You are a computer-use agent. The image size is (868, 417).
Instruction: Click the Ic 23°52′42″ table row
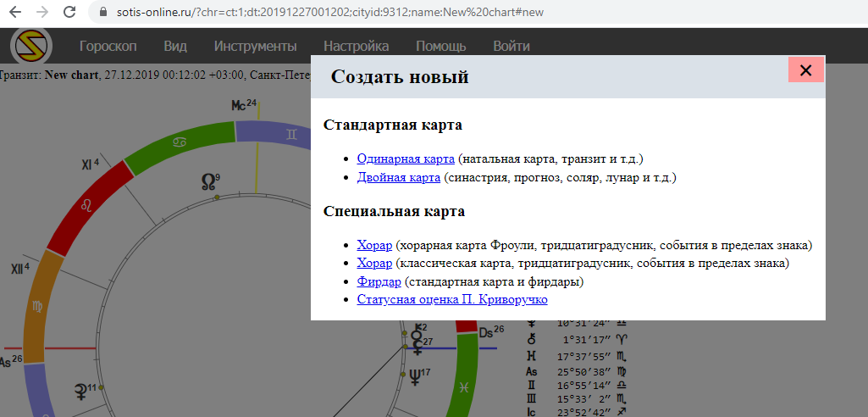(x=578, y=411)
